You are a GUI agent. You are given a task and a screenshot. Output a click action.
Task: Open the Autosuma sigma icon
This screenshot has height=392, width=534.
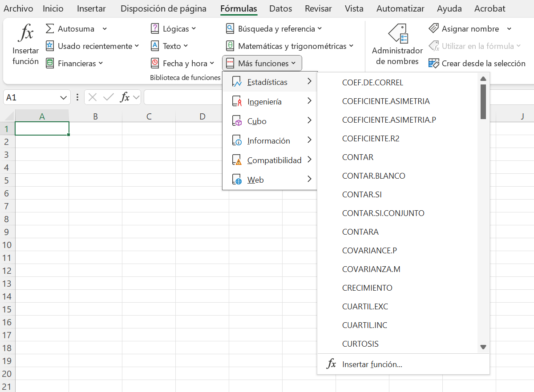pos(50,29)
